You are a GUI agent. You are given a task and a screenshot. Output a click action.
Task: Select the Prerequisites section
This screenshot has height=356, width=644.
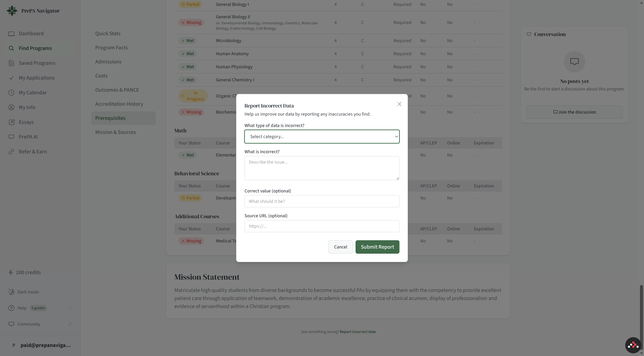123,118
